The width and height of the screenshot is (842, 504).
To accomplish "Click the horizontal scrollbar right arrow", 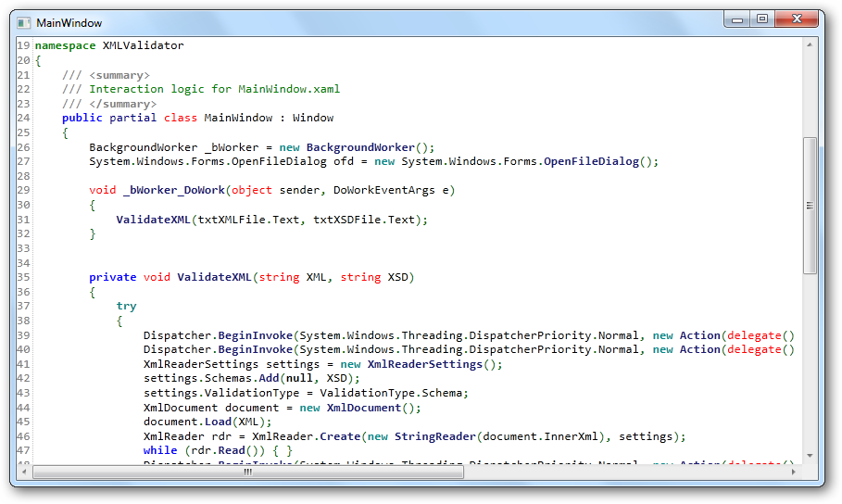I will [x=794, y=472].
